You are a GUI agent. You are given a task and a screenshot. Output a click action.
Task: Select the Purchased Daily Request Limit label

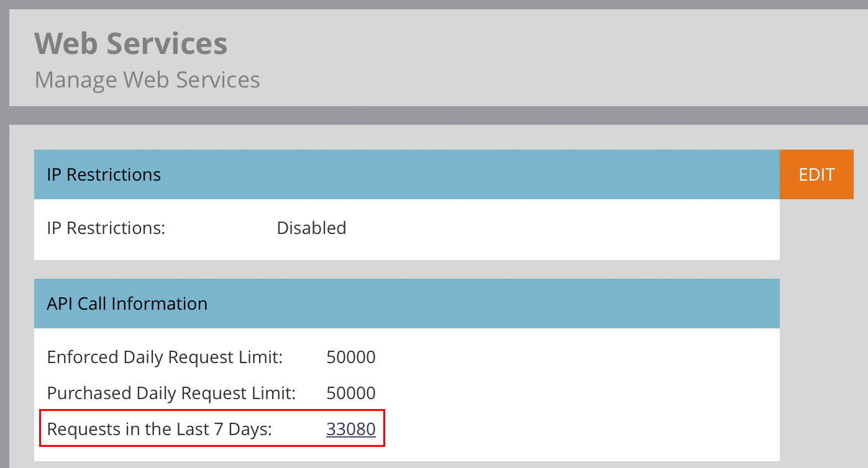pos(171,394)
